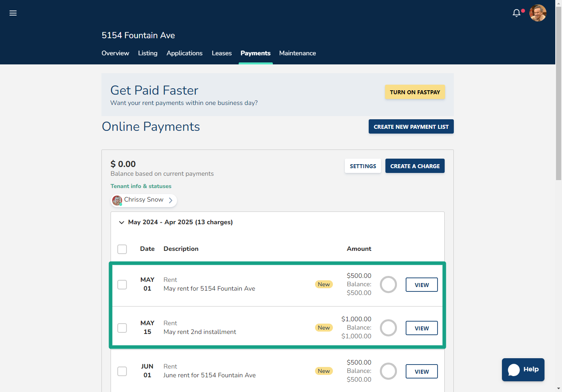
Task: Open the Maintenance tab
Action: [x=298, y=53]
